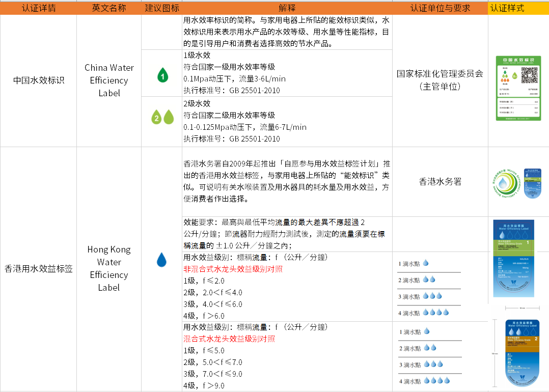Select the 国家标准化管理委员会 cell
Image resolution: width=549 pixels, height=392 pixels.
coord(440,80)
